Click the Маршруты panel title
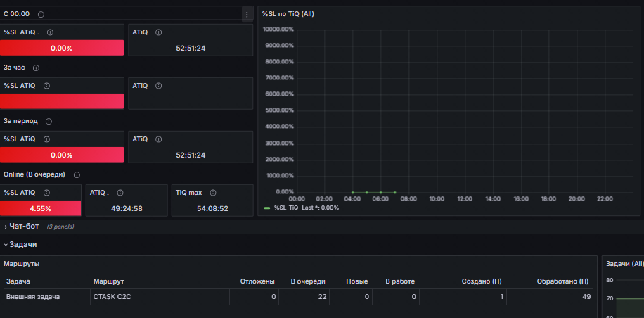 pyautogui.click(x=22, y=264)
